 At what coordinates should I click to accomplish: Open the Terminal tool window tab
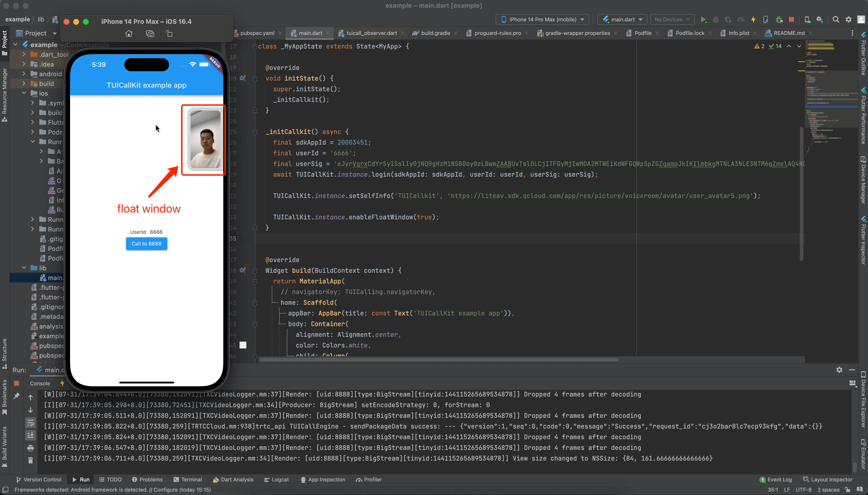click(187, 480)
